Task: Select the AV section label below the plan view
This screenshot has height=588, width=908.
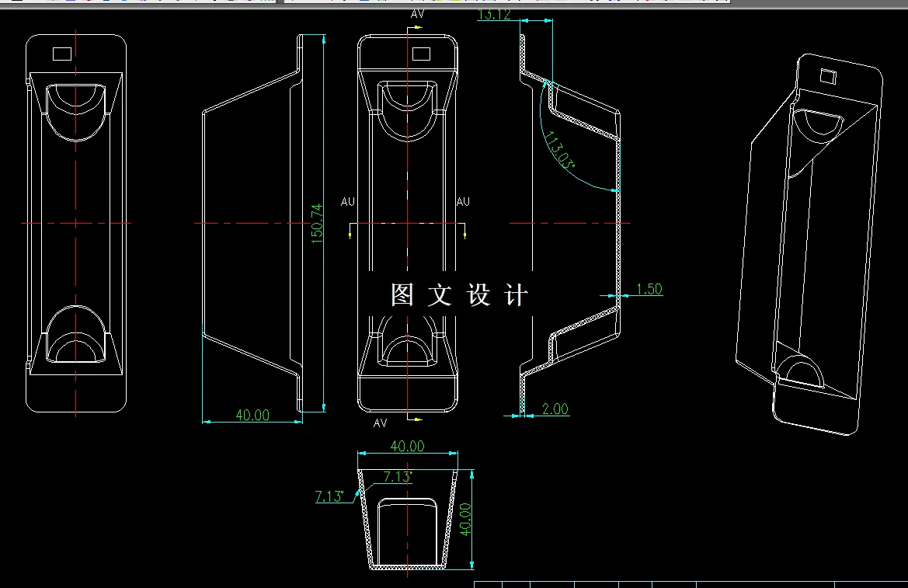Action: pos(380,423)
